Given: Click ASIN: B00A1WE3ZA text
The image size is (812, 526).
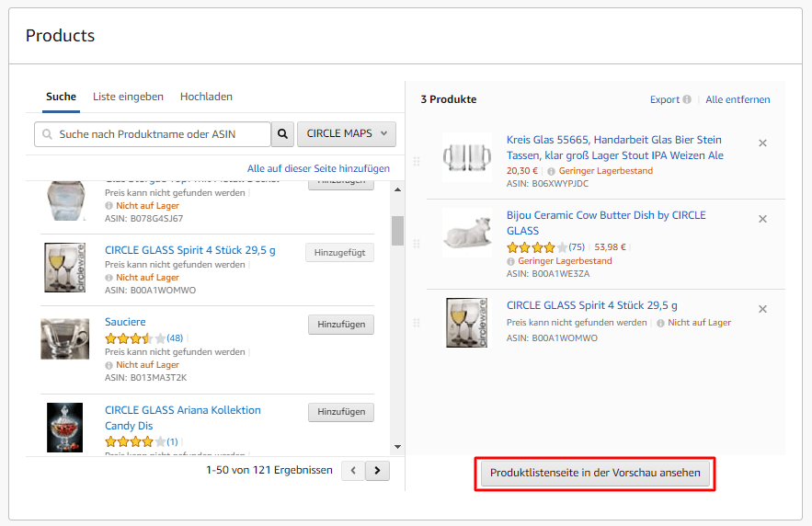Looking at the screenshot, I should pos(548,274).
